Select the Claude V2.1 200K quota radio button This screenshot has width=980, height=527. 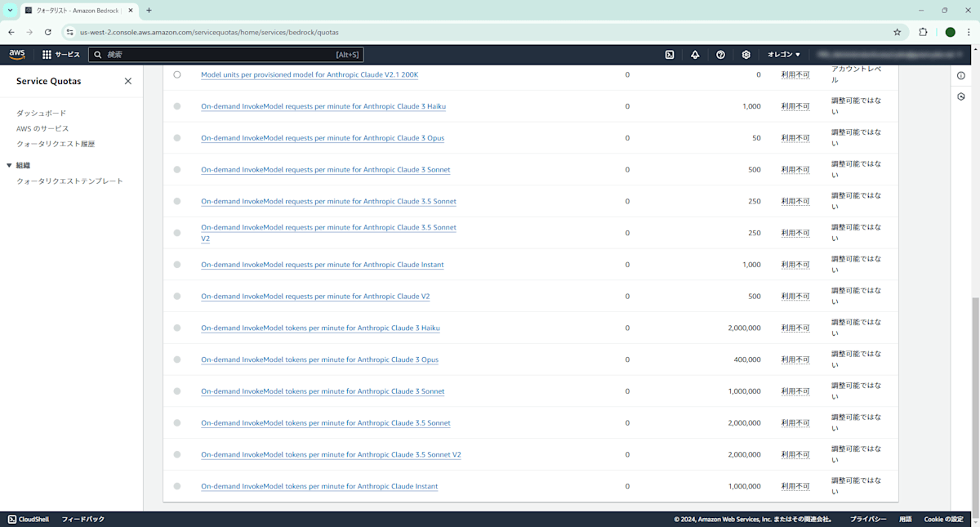[177, 74]
